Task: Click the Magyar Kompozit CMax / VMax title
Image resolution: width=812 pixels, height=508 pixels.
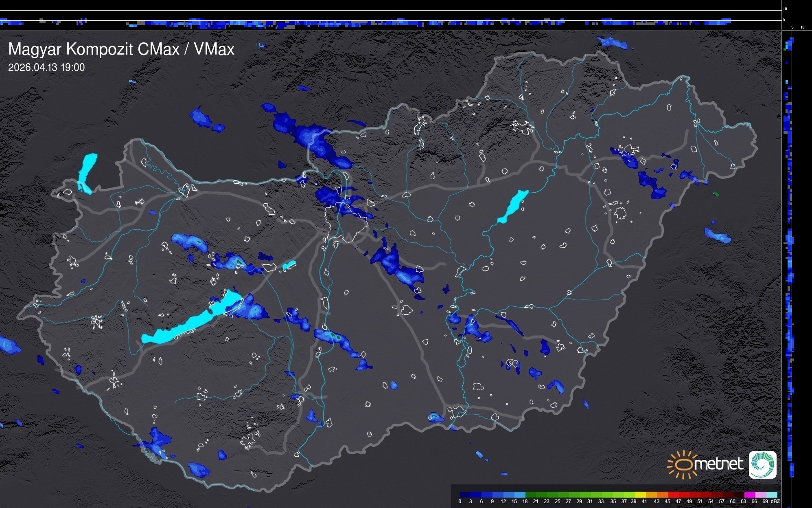Action: 121,49
